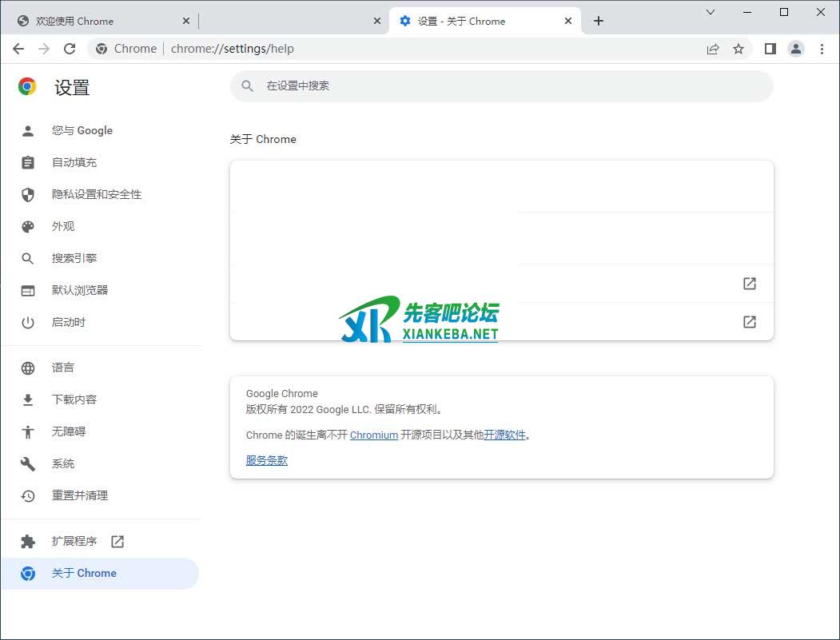
Task: Click the lower external link icon in card
Action: 749,322
